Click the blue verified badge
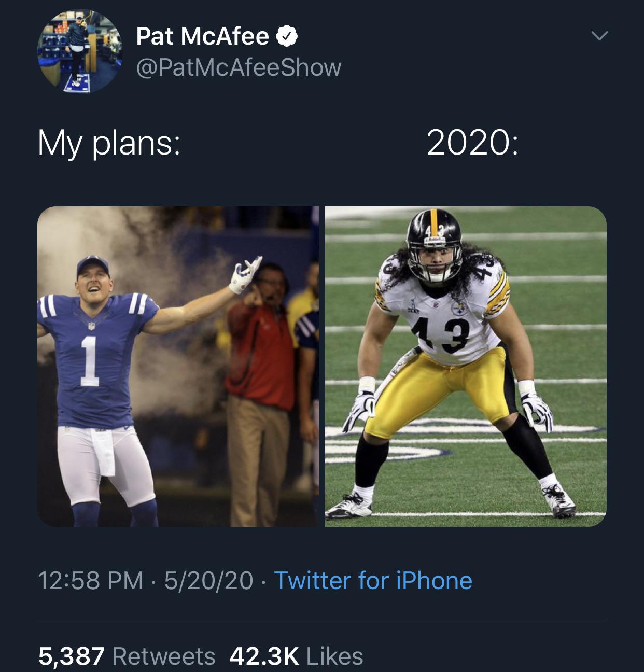 pyautogui.click(x=287, y=36)
